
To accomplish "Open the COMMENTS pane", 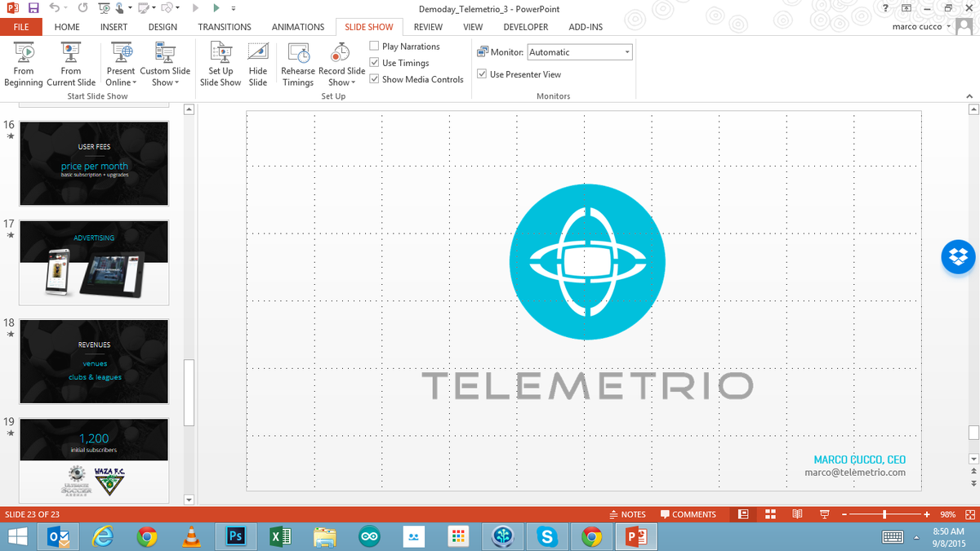I will [x=688, y=514].
